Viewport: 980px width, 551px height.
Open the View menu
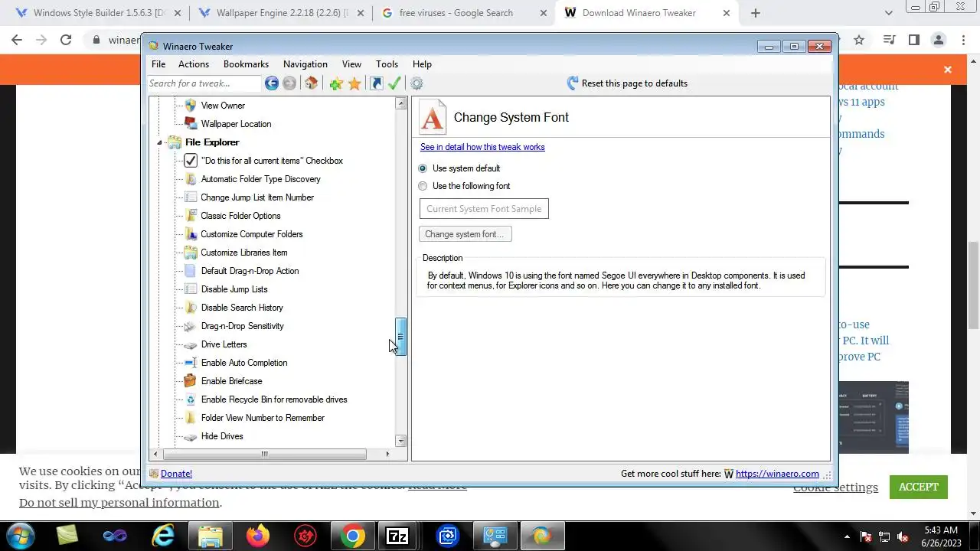pos(351,64)
